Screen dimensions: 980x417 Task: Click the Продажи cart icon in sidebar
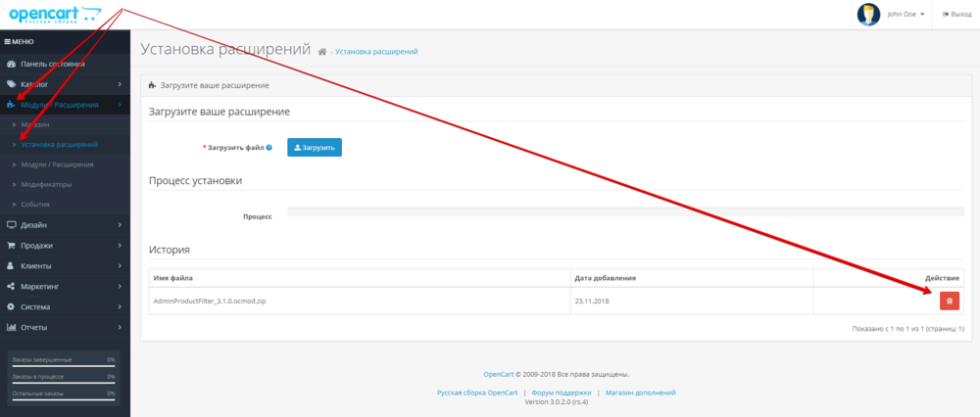pos(11,246)
